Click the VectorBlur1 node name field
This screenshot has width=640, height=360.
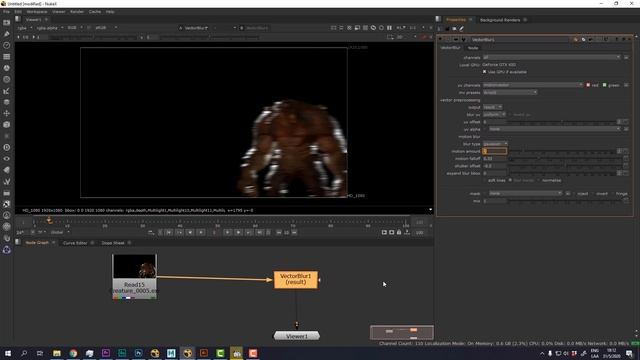(x=519, y=40)
